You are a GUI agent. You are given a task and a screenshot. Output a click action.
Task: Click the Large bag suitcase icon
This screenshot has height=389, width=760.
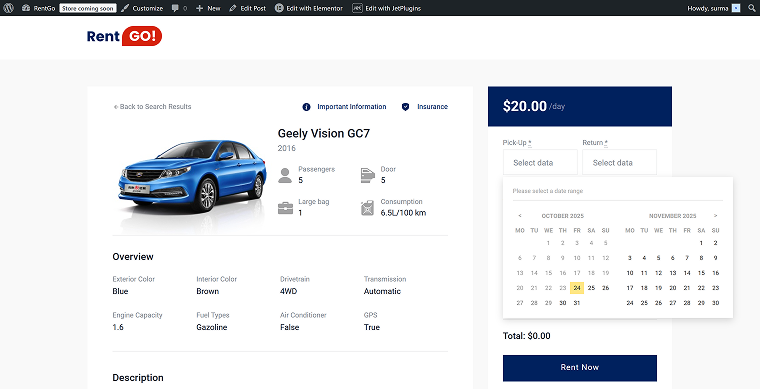click(x=285, y=208)
